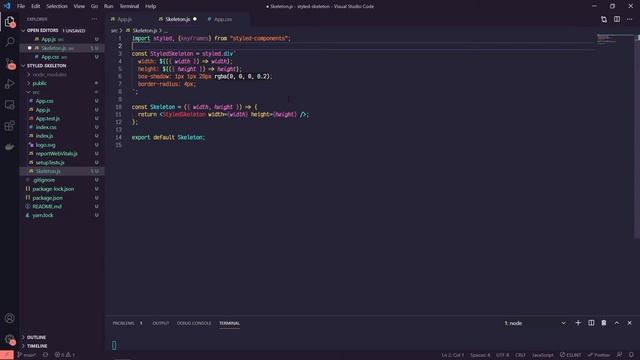Open the Source Control view

pos(9,63)
